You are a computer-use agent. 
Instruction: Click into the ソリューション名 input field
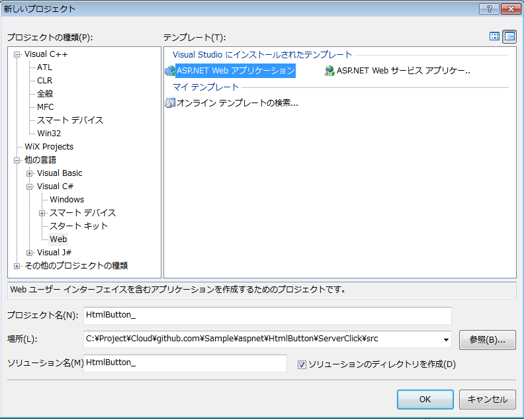click(185, 363)
